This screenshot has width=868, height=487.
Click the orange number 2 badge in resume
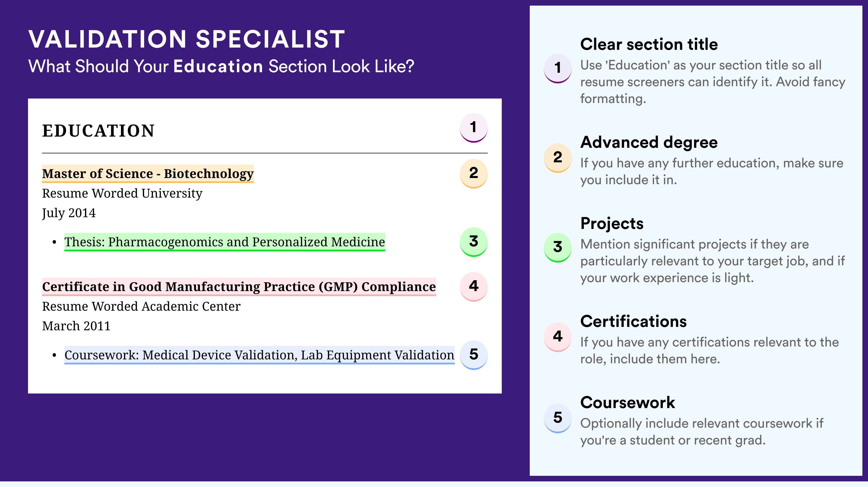[473, 173]
